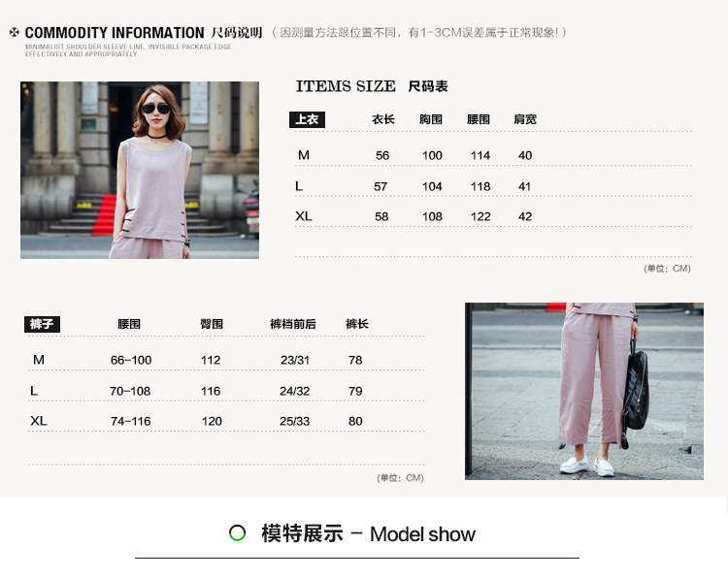The height and width of the screenshot is (580, 728).
Task: Click the L size row in top table
Action: 299,186
